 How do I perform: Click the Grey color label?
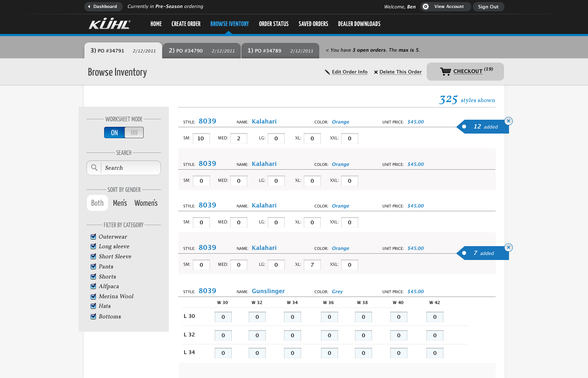[x=337, y=291]
